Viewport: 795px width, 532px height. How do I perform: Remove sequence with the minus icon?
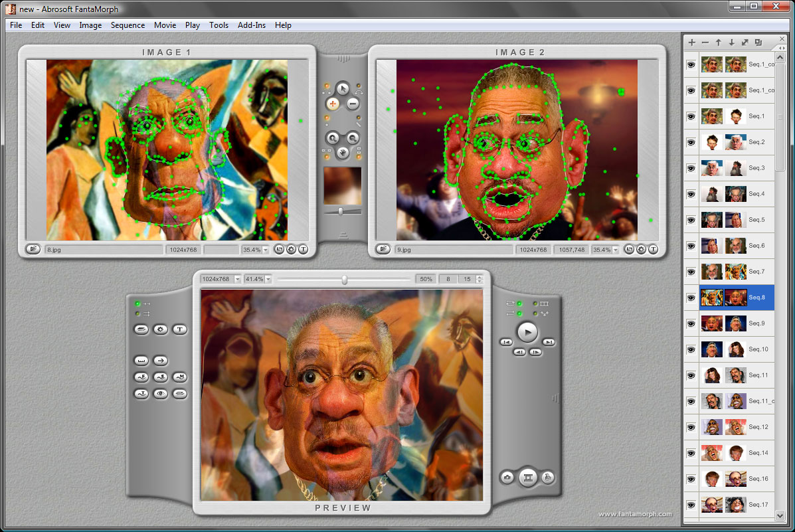tap(705, 43)
